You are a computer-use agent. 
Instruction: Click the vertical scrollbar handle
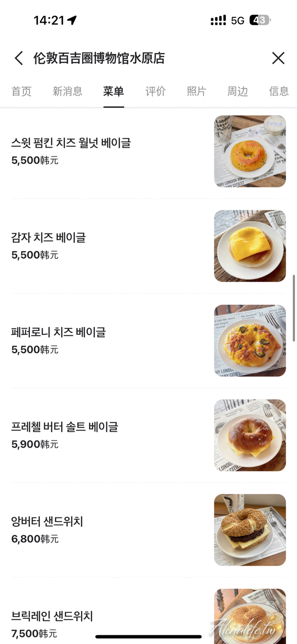click(x=293, y=308)
